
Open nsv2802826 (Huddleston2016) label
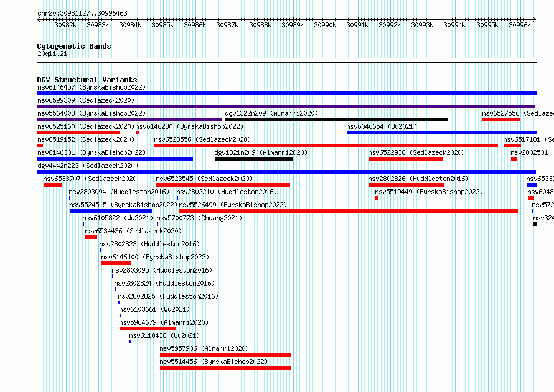418,179
